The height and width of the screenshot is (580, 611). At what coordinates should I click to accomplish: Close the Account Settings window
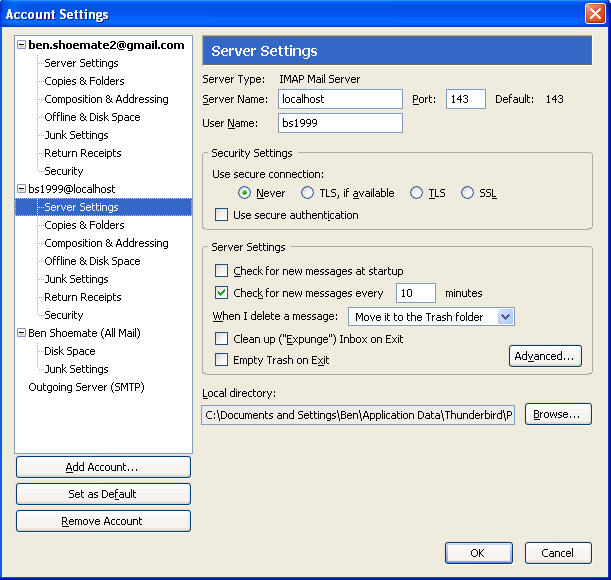tap(595, 14)
